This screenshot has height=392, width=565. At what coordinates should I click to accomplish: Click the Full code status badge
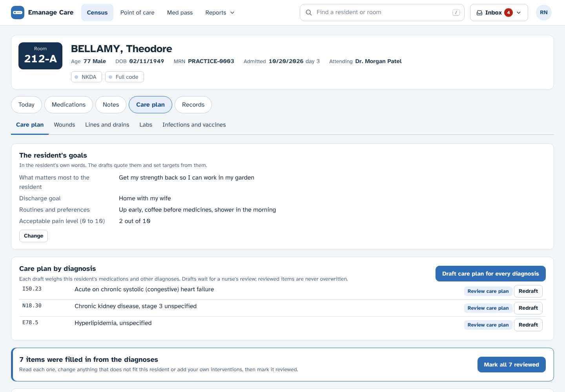tap(124, 77)
